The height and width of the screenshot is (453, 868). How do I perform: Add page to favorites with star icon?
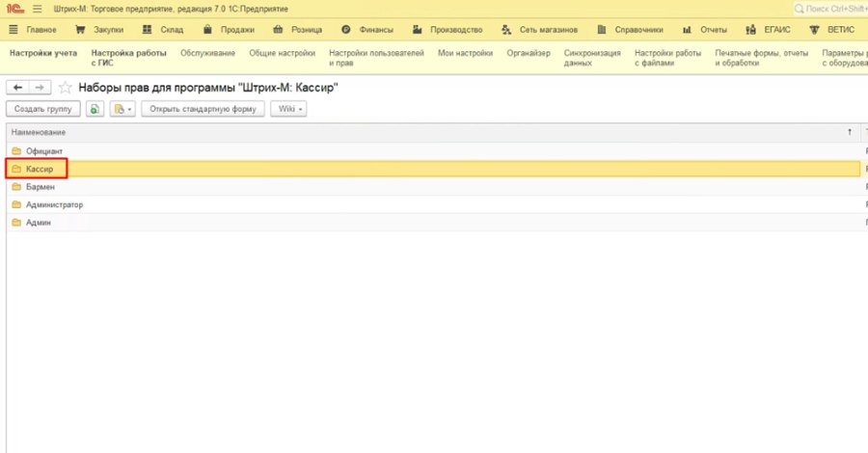[66, 88]
